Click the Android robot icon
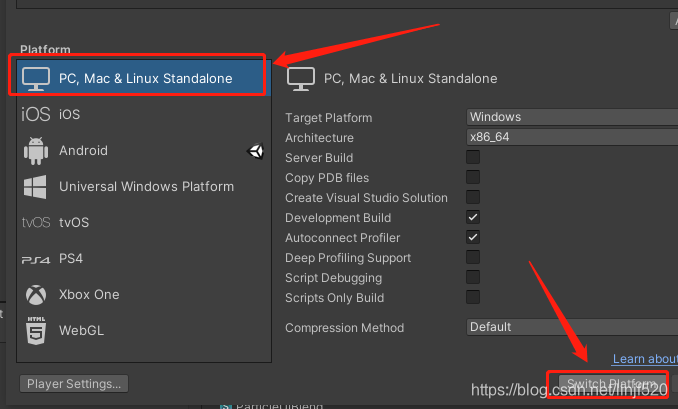This screenshot has width=678, height=409. 36,150
